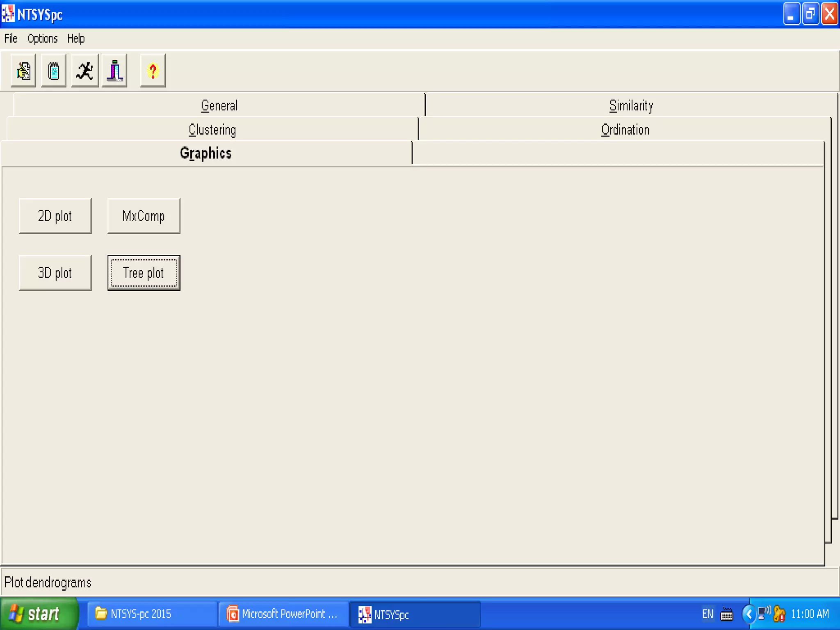Open the Help menu
The width and height of the screenshot is (840, 630).
pyautogui.click(x=76, y=39)
